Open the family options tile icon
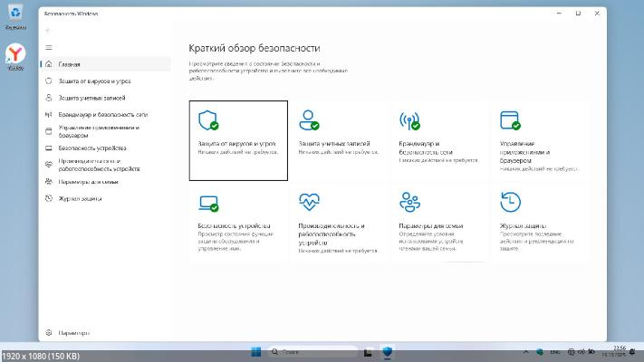This screenshot has height=362, width=644. [409, 201]
